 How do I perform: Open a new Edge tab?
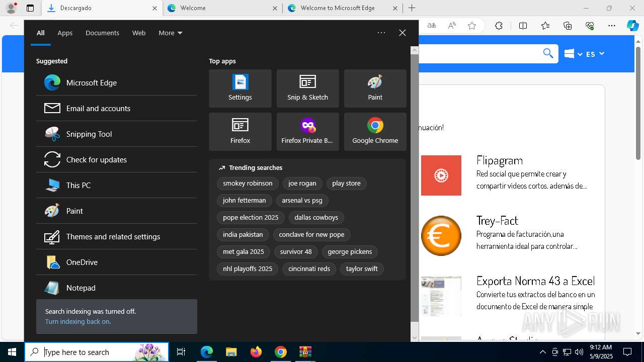tap(412, 8)
